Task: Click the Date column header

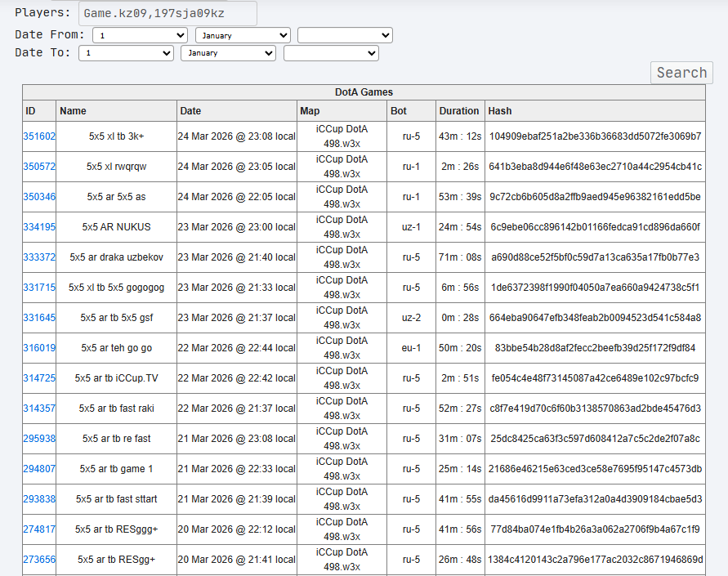Action: pyautogui.click(x=237, y=111)
